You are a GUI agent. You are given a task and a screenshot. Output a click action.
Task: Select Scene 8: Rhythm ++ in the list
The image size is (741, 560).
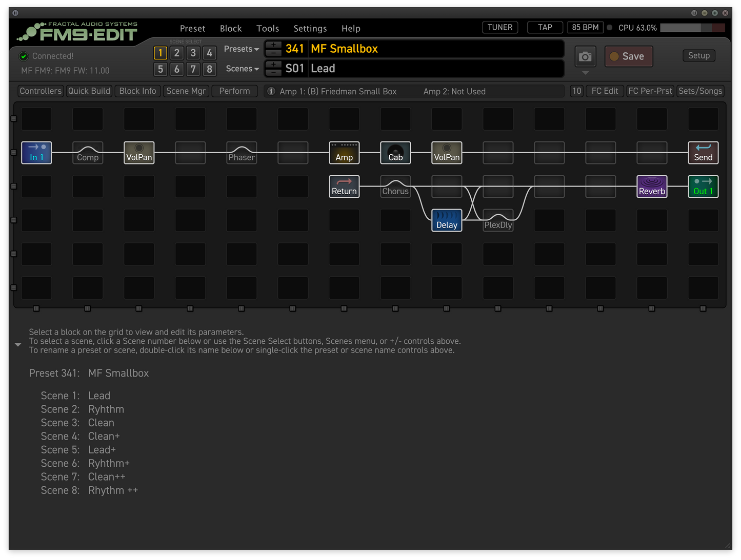pyautogui.click(x=90, y=490)
